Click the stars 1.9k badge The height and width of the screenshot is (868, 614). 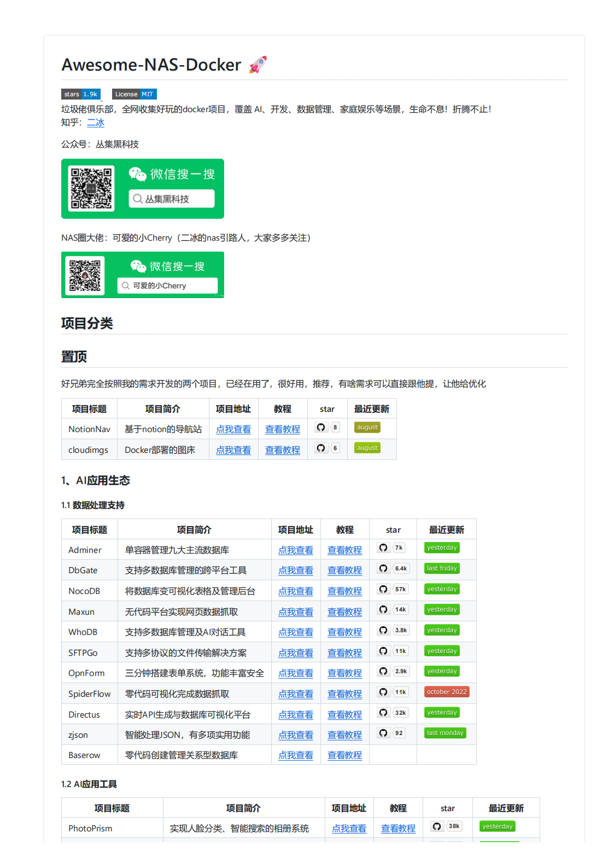click(x=81, y=94)
